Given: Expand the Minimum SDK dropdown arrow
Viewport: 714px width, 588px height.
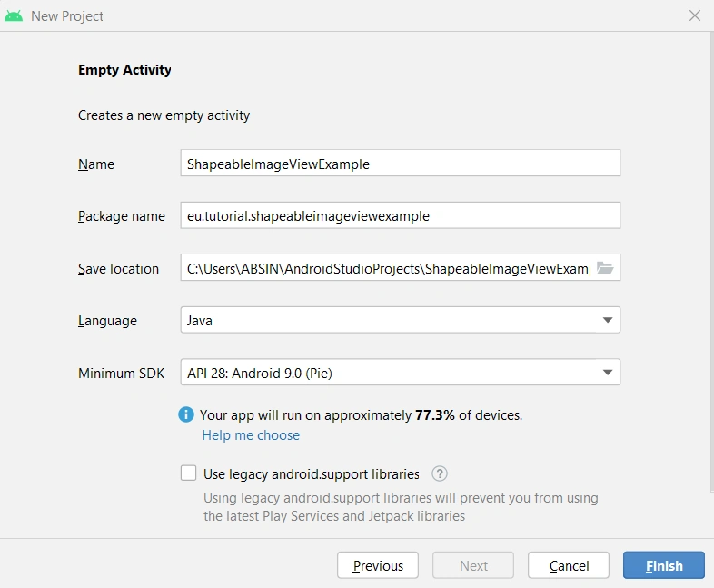Looking at the screenshot, I should pyautogui.click(x=608, y=373).
